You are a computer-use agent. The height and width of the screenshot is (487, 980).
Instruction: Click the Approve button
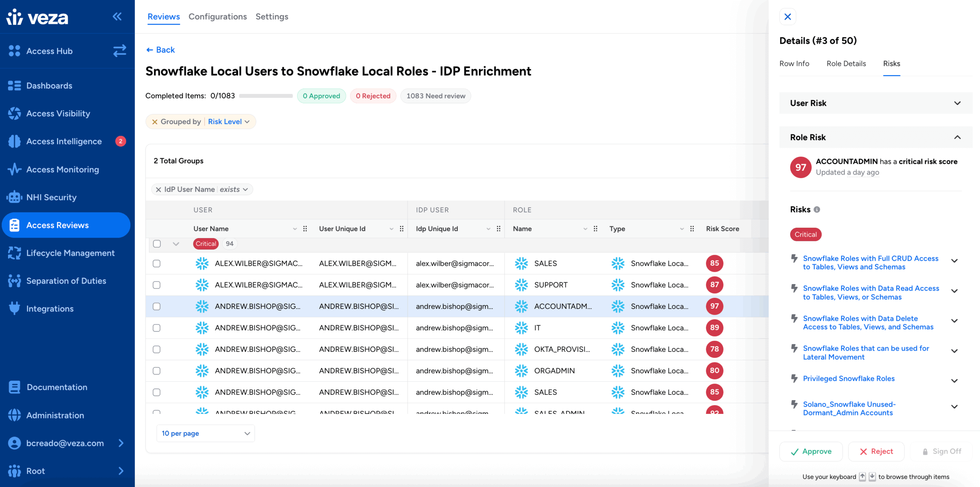(811, 451)
